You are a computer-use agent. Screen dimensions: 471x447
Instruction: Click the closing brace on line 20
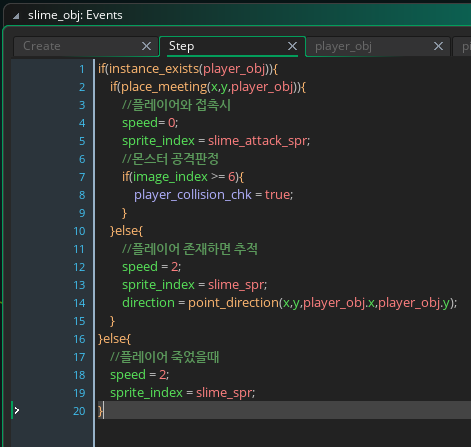100,411
